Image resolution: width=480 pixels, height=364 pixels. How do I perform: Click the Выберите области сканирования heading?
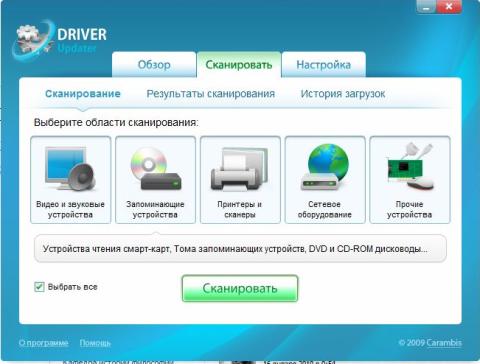click(116, 122)
